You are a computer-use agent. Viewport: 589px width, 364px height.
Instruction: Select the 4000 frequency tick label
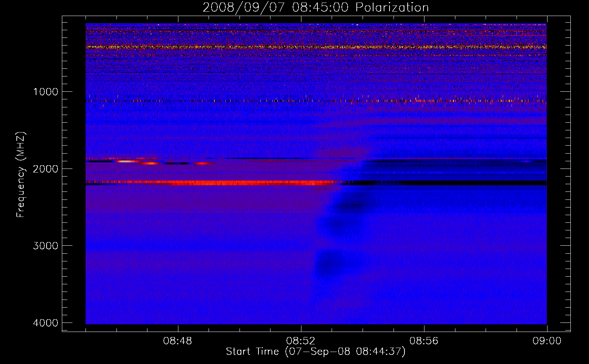[46, 323]
